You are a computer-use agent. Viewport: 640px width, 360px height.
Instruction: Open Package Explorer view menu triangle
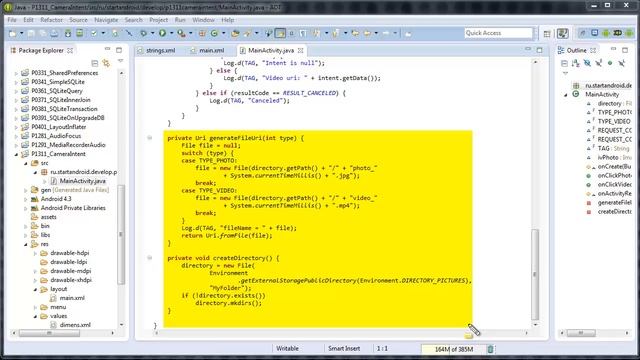(120, 60)
